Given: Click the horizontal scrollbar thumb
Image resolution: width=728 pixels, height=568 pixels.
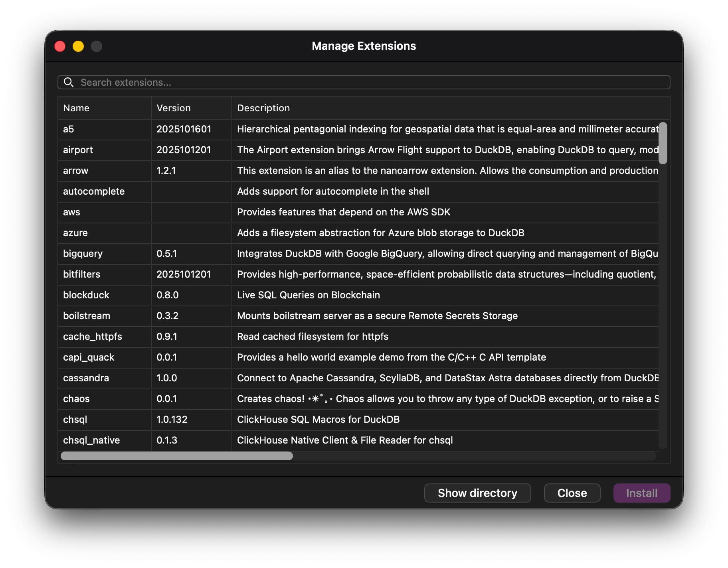Looking at the screenshot, I should click(x=176, y=456).
